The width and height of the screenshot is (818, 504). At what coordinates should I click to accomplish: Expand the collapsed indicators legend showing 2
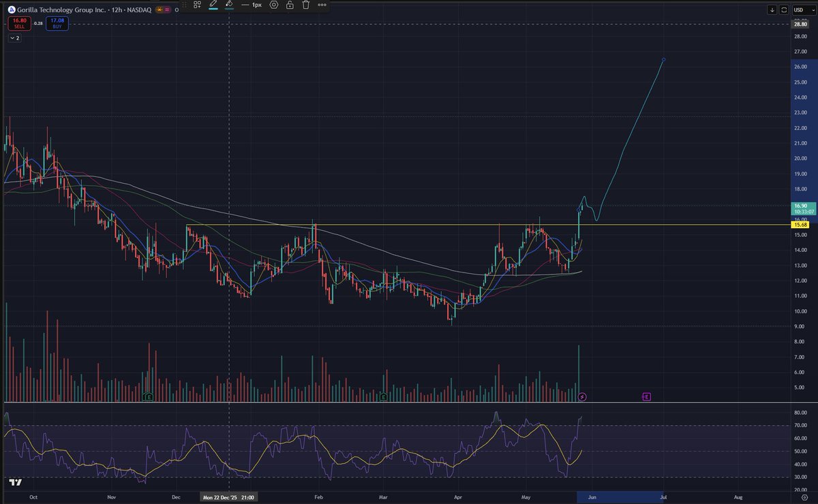coord(14,38)
